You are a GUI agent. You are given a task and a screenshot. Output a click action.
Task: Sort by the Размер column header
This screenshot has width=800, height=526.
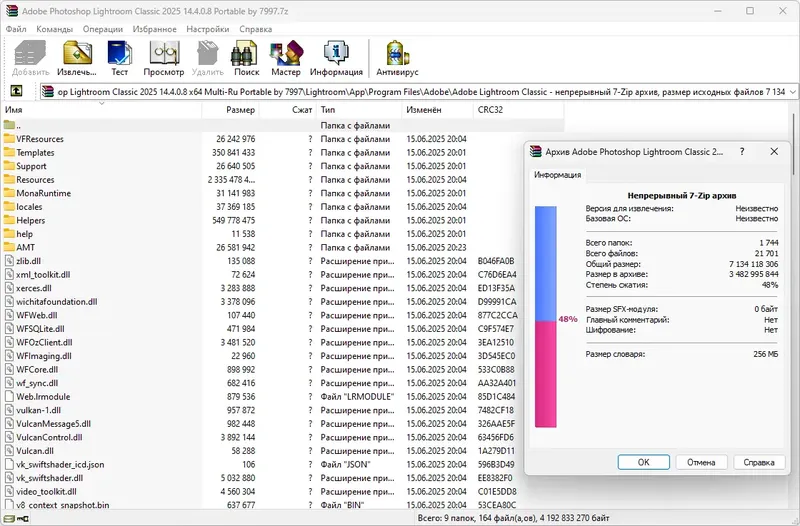(x=231, y=110)
